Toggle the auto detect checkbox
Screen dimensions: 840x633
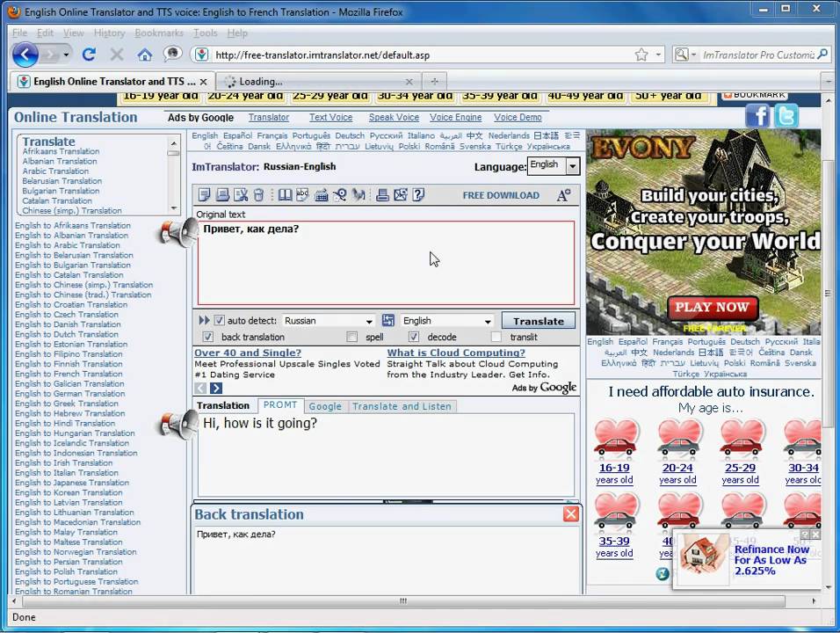(x=219, y=321)
